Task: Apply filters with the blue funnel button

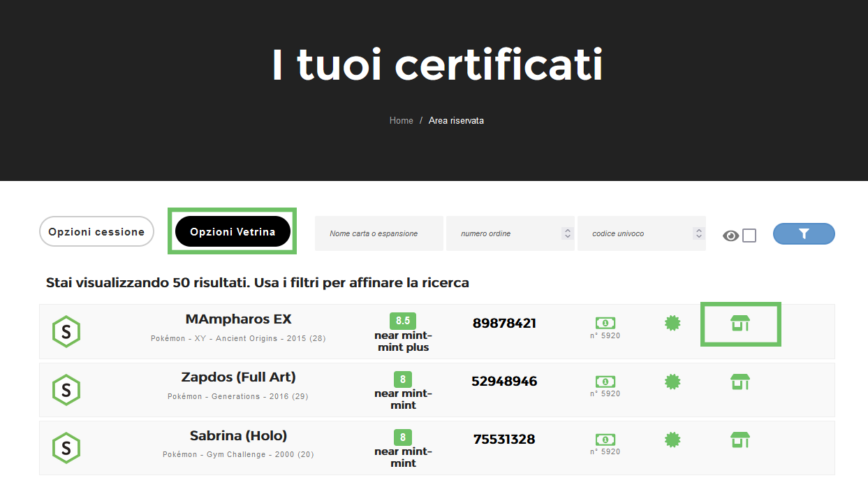Action: [804, 233]
